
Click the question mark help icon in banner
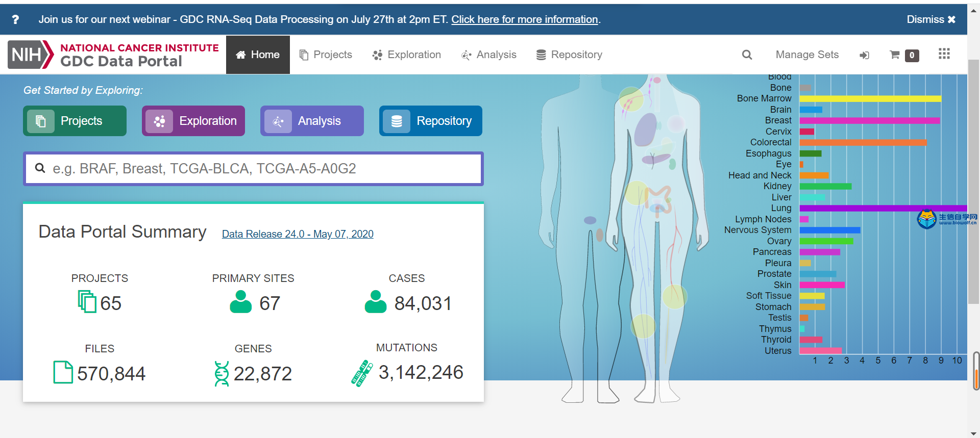click(x=15, y=19)
